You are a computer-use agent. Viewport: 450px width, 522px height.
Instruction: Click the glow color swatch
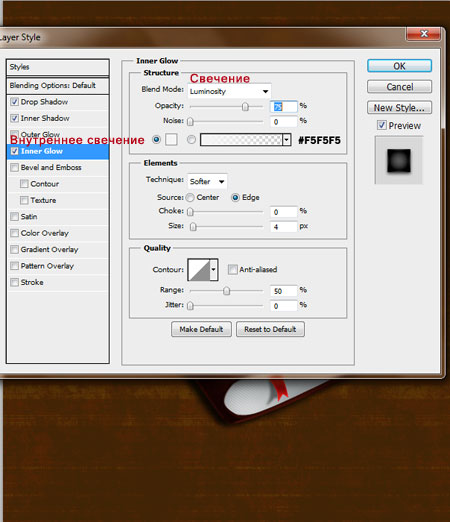[171, 139]
